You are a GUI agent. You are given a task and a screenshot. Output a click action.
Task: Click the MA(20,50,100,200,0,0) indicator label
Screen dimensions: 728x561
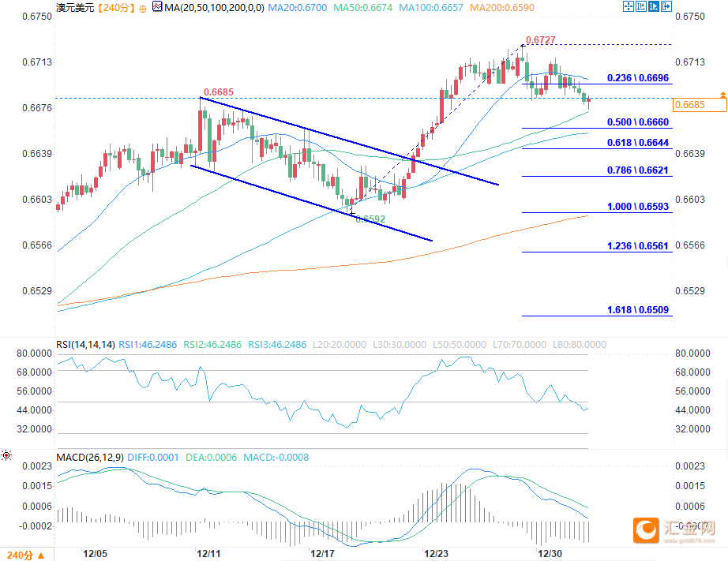215,8
